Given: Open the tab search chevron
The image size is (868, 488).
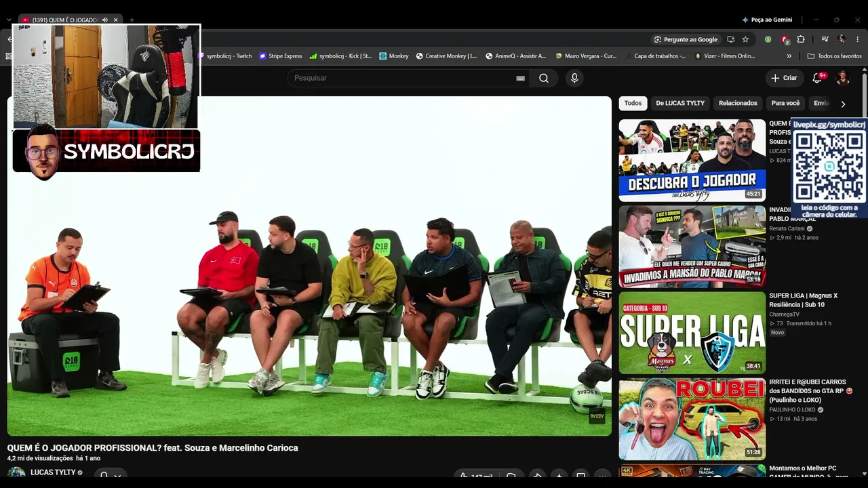Looking at the screenshot, I should [x=9, y=20].
